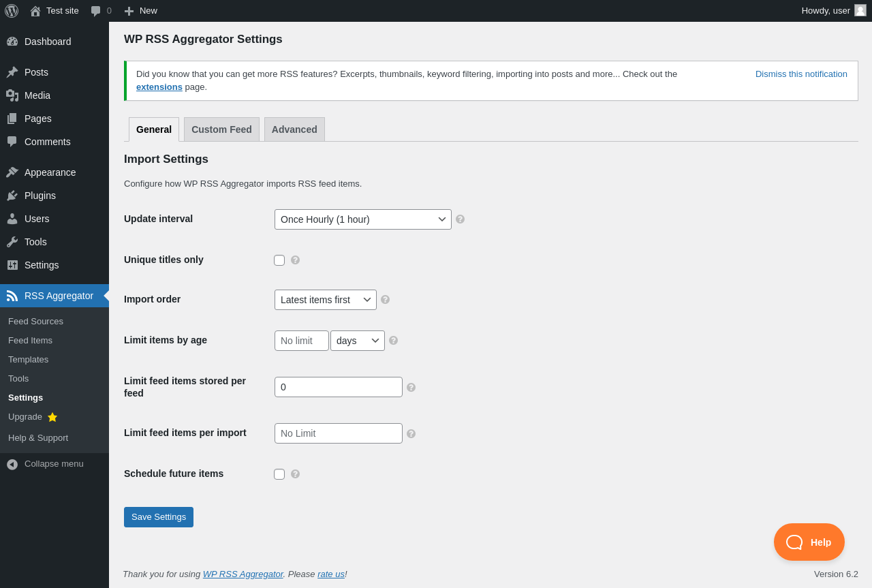Focus the items per import field
The image size is (872, 588).
(339, 433)
